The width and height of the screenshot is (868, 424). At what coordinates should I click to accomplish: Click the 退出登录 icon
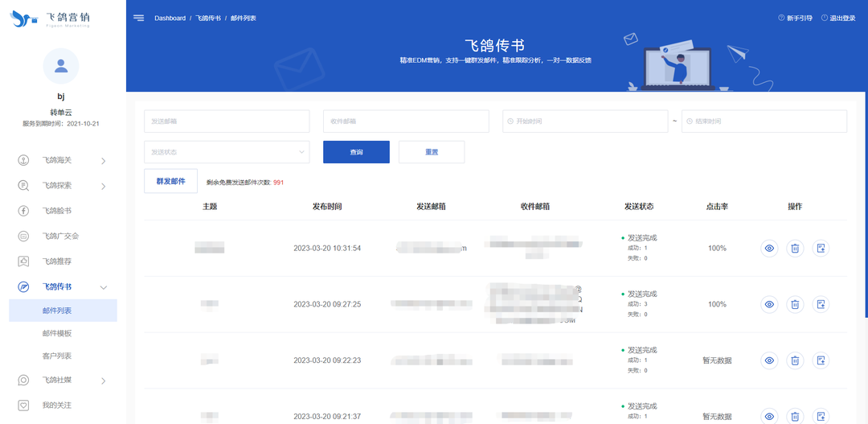click(x=825, y=18)
